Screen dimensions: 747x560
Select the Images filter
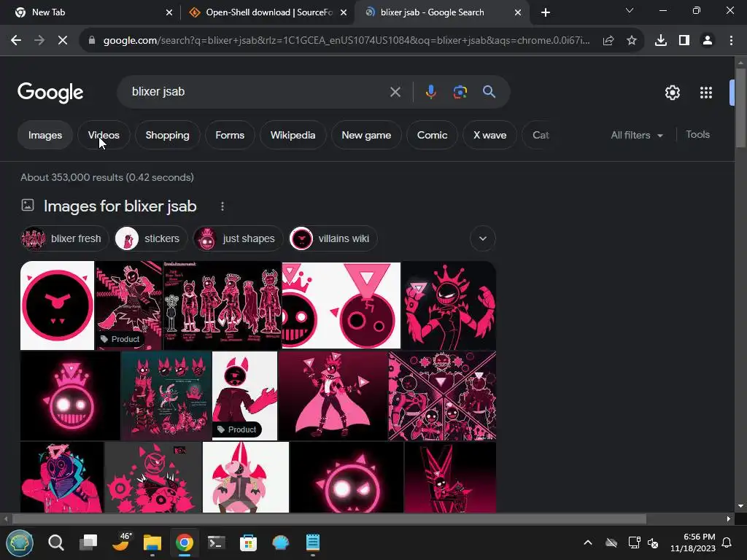pos(45,135)
